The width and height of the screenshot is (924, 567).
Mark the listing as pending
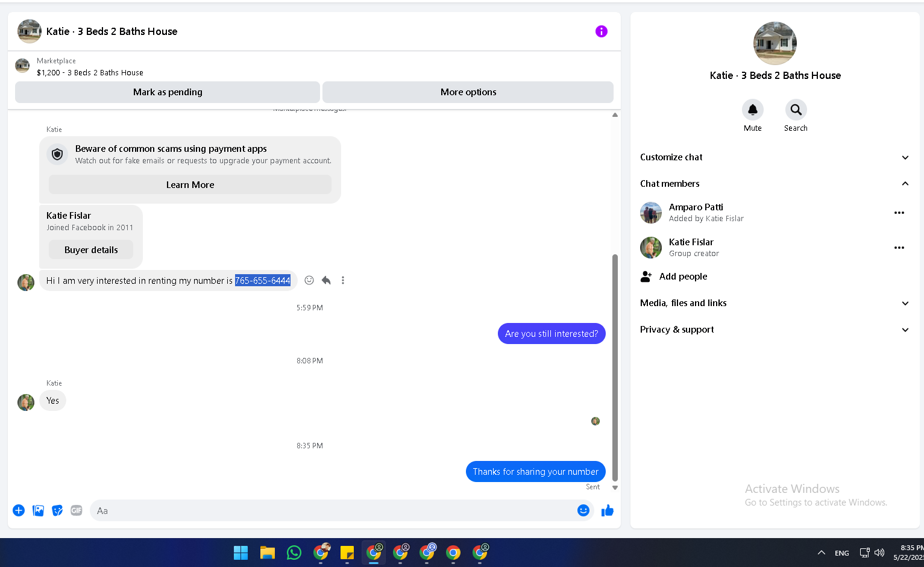pos(168,92)
